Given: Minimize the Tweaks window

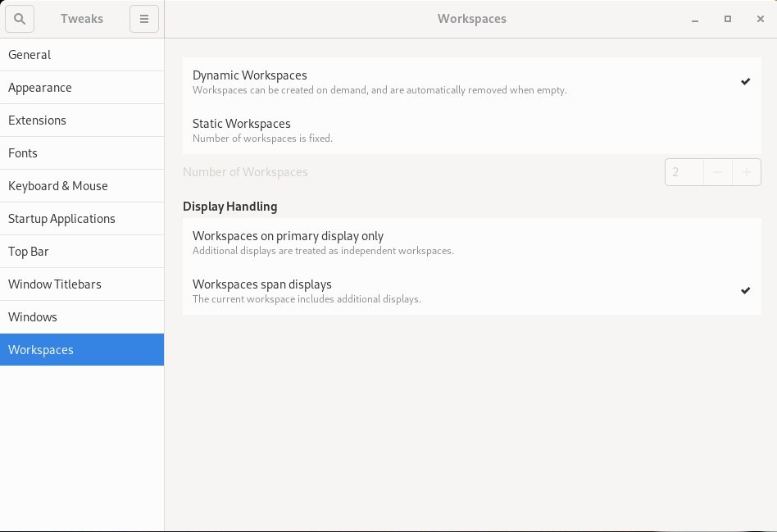Looking at the screenshot, I should point(695,19).
